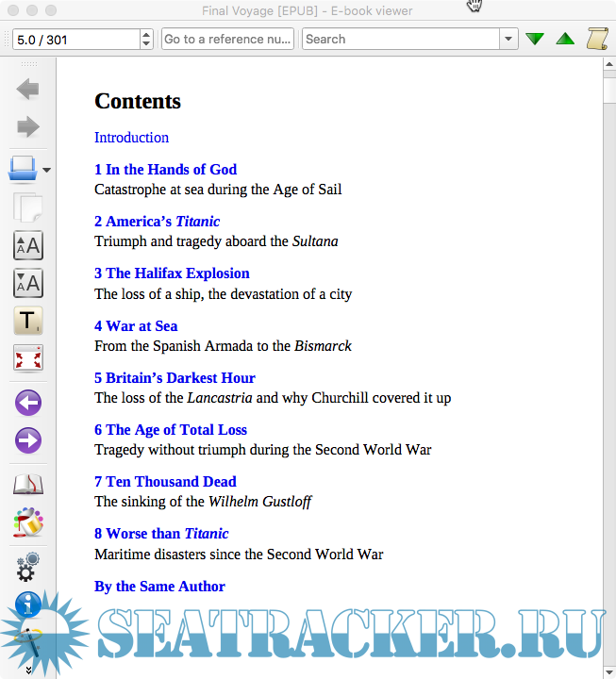Expand hidden toolbar items chevron
This screenshot has width=616, height=679.
(28, 670)
